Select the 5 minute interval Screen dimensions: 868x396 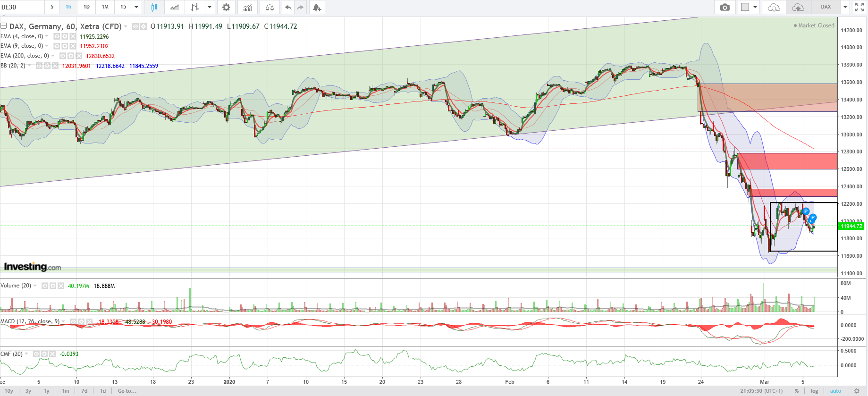coord(52,7)
